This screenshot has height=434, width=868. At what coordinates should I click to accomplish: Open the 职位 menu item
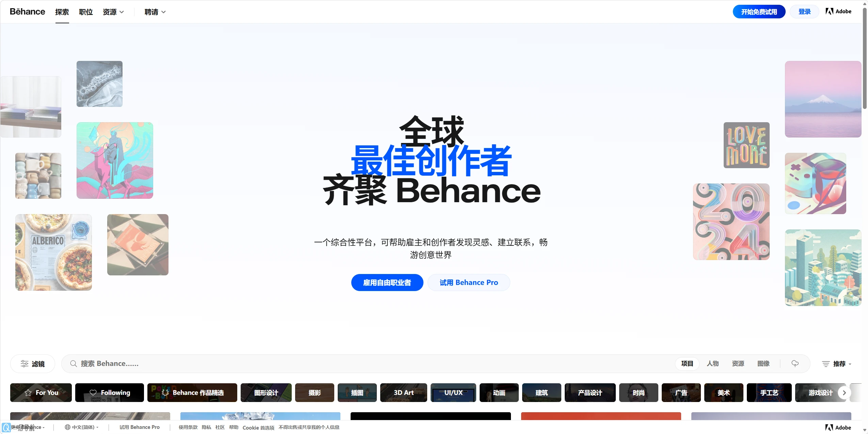coord(85,11)
